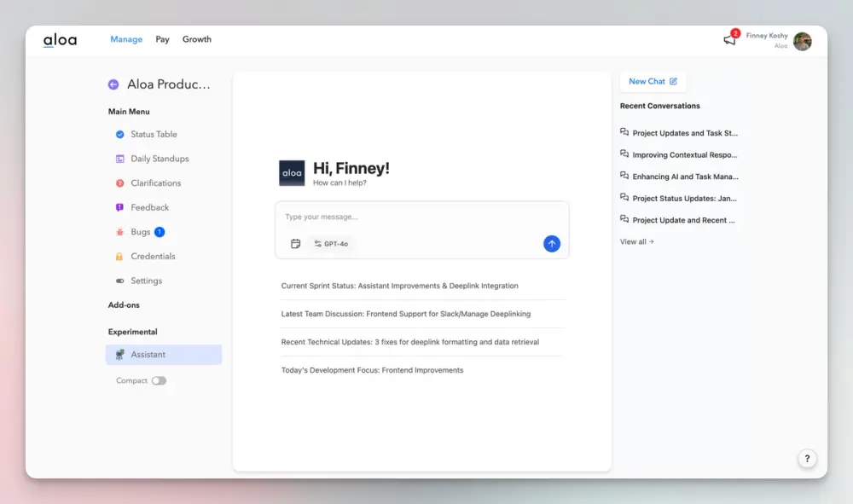Open the GPT-4o model selector
This screenshot has width=853, height=504.
pos(331,244)
